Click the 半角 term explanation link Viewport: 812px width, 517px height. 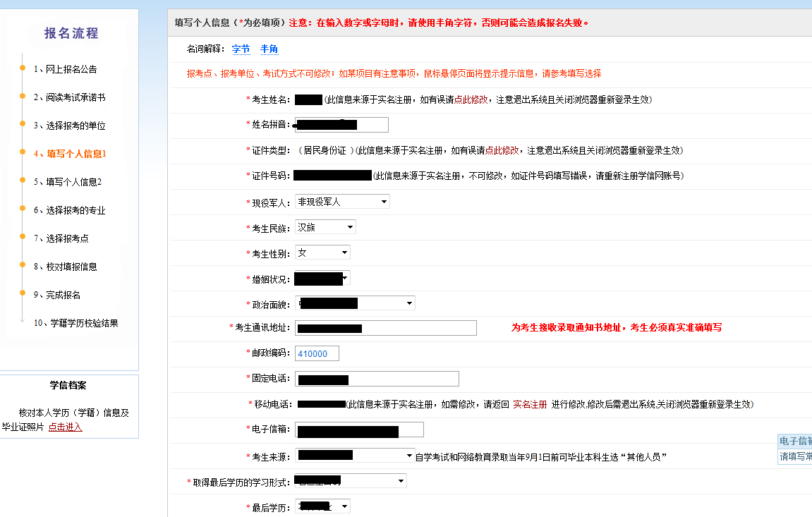269,49
